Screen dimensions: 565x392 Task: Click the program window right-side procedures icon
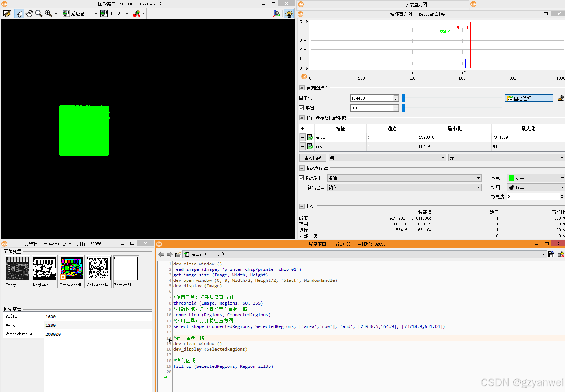(x=551, y=254)
